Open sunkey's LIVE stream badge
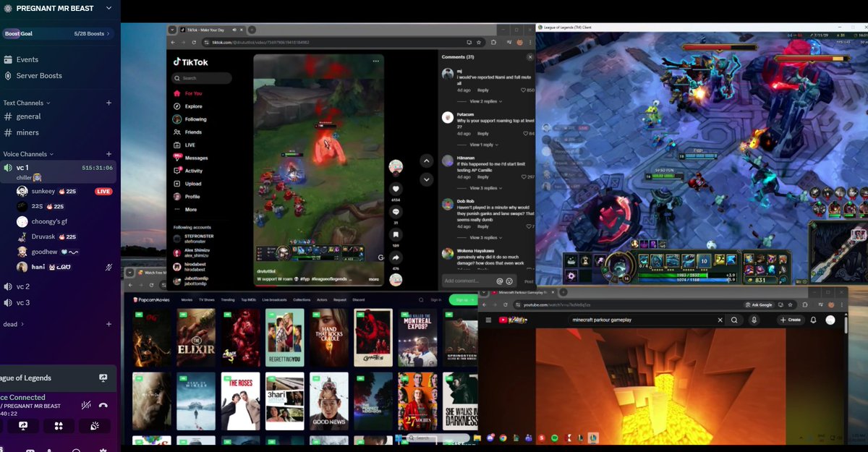This screenshot has height=452, width=868. coord(103,191)
